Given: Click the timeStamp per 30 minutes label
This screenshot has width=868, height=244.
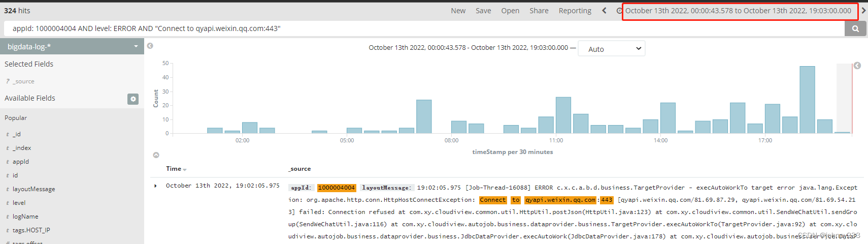Looking at the screenshot, I should (x=513, y=152).
